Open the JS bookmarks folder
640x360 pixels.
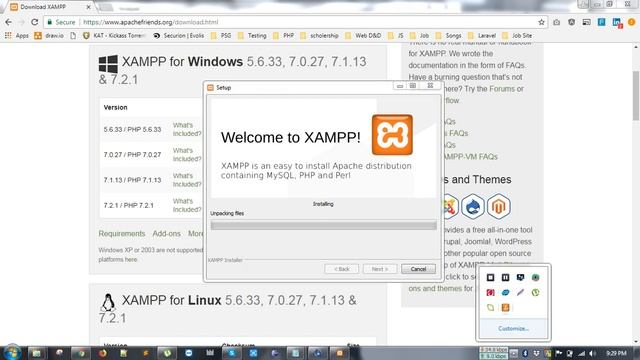tap(396, 36)
